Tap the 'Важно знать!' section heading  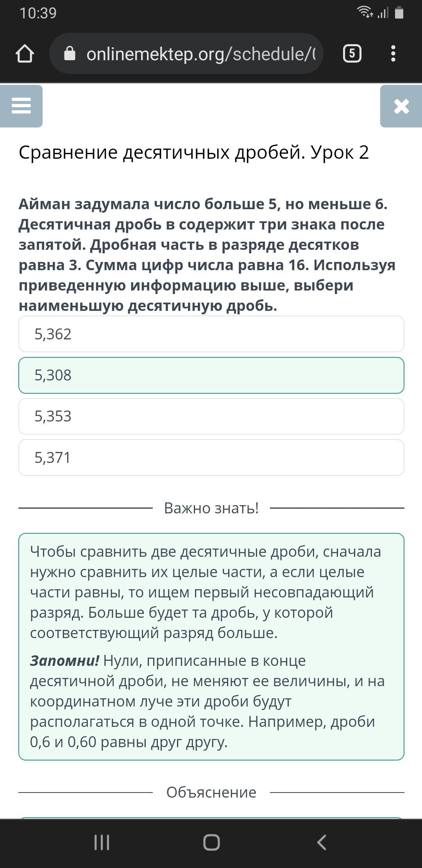click(211, 508)
